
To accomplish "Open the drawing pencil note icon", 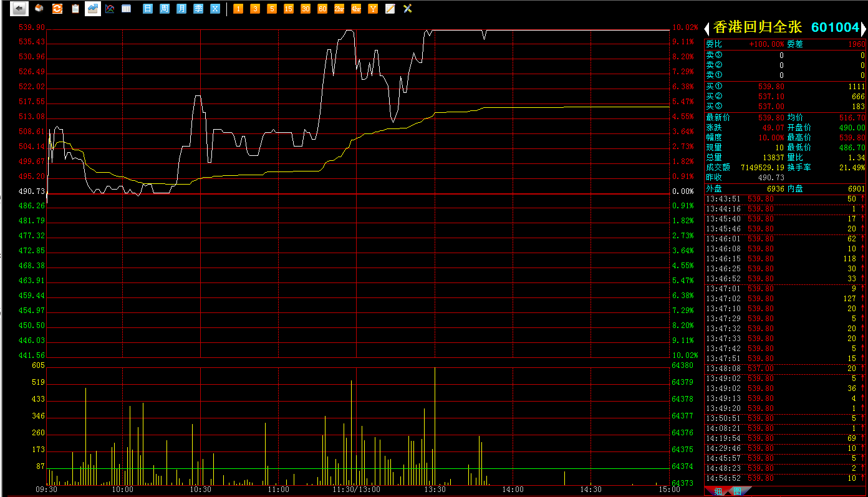I will coord(390,9).
